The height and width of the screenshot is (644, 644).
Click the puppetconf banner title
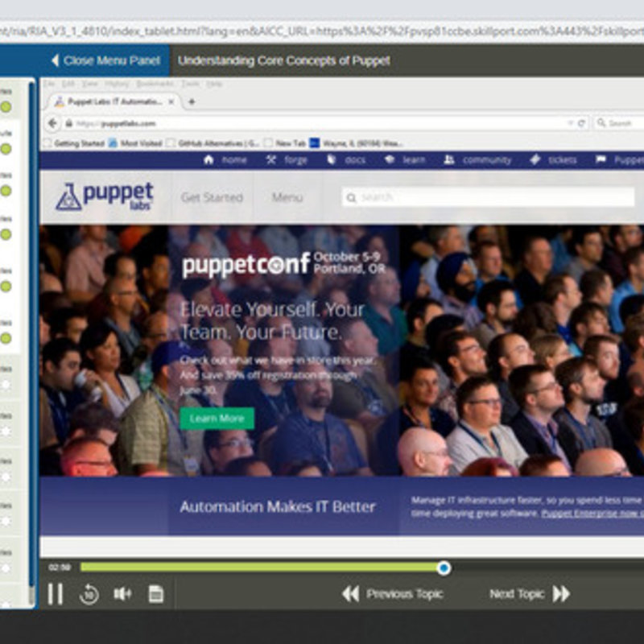click(x=246, y=265)
